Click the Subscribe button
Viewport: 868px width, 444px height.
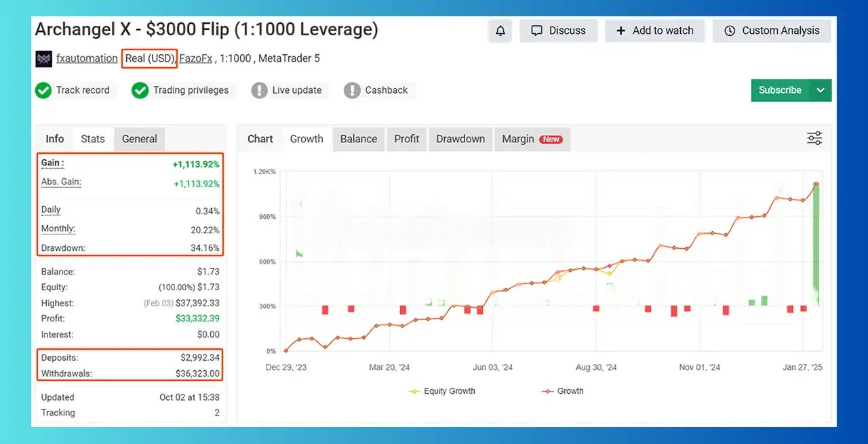pyautogui.click(x=780, y=90)
